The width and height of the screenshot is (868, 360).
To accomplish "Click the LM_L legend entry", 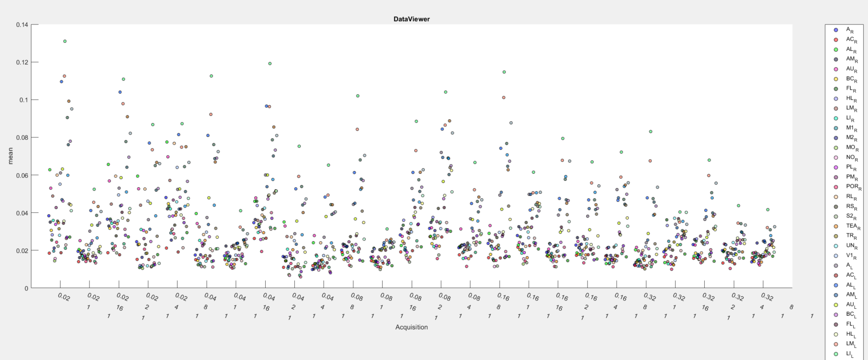I will (x=845, y=344).
